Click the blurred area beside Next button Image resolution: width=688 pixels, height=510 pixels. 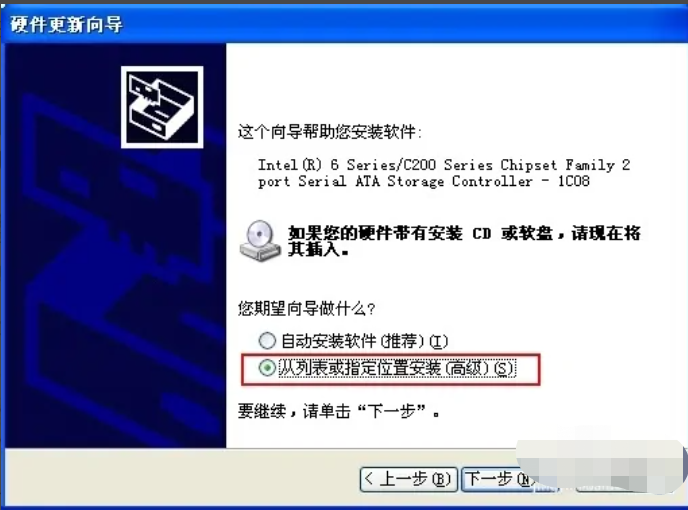pyautogui.click(x=601, y=467)
